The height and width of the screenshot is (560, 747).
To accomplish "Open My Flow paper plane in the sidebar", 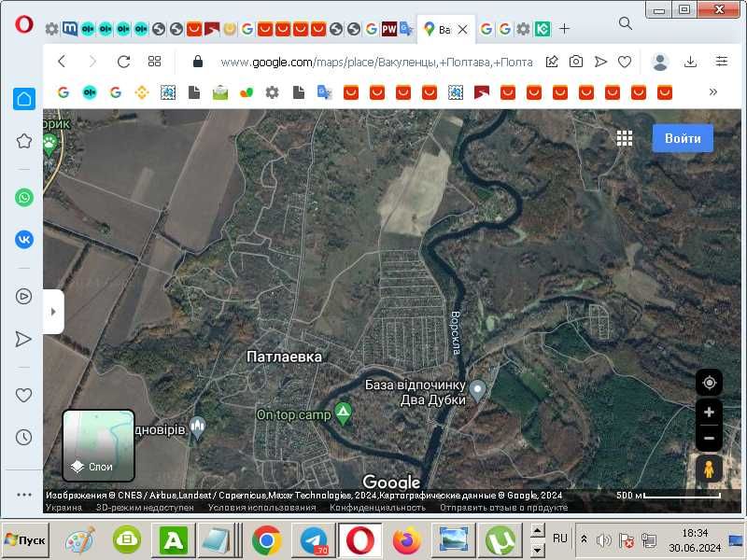I will click(x=23, y=339).
